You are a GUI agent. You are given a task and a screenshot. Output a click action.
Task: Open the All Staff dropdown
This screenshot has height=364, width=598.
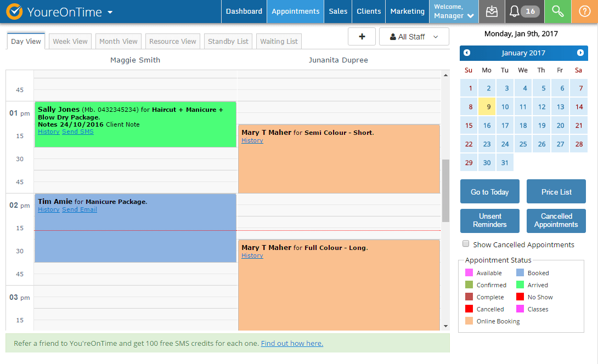414,37
